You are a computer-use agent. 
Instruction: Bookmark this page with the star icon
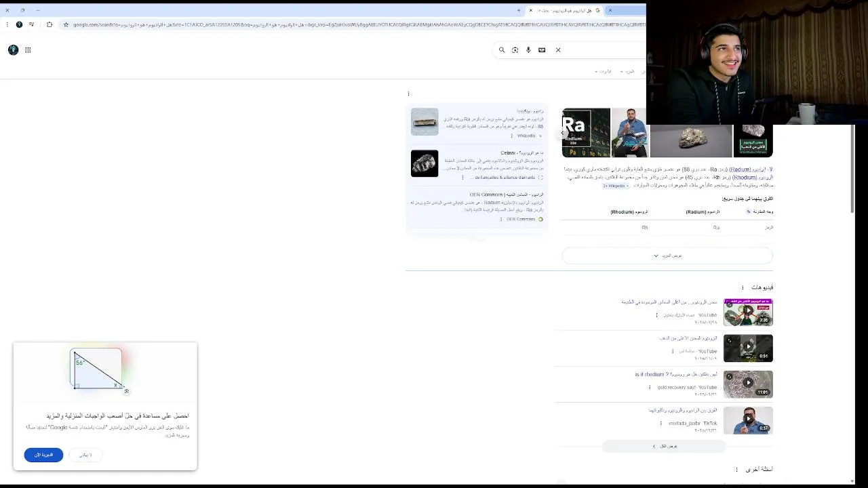(x=66, y=24)
